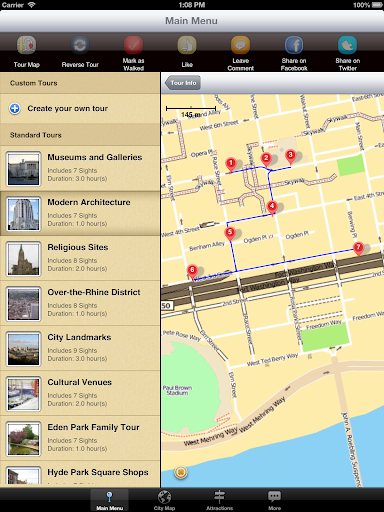The height and width of the screenshot is (512, 384).
Task: Open the Religious Sites tour thumbnail
Action: pos(24,259)
